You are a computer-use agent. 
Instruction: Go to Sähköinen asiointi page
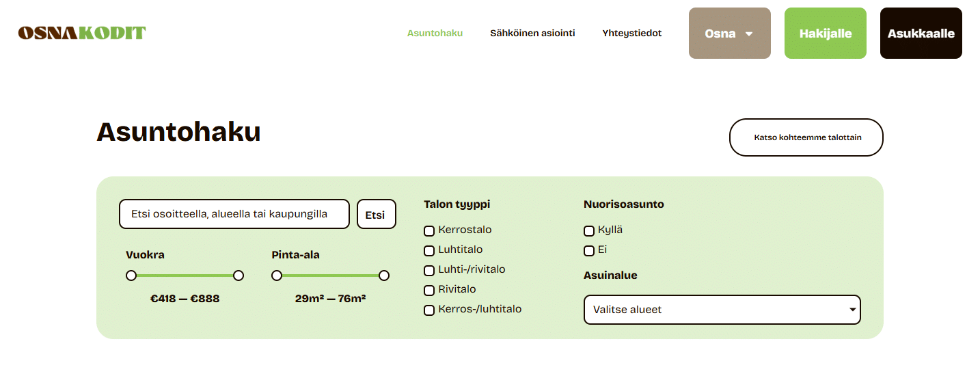pyautogui.click(x=532, y=33)
